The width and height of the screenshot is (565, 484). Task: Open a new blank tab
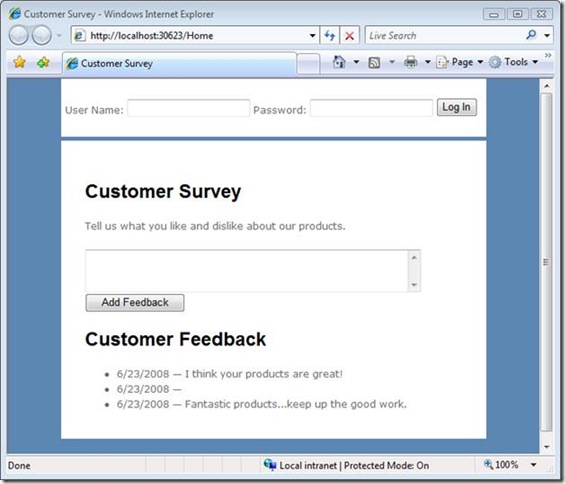[308, 64]
